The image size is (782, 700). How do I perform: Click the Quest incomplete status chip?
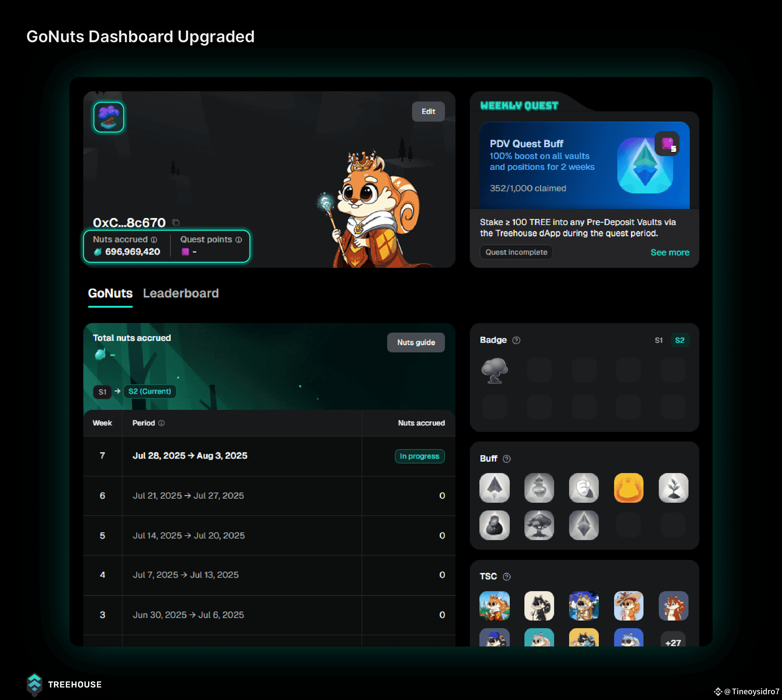516,252
